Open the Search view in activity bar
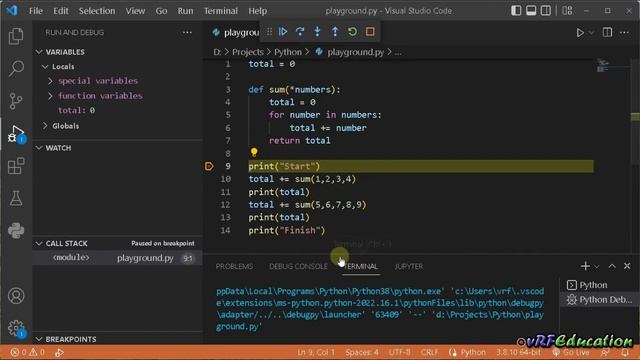 [x=16, y=68]
